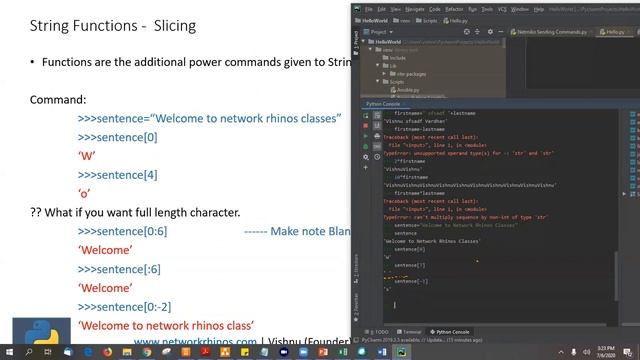Collapse the venv folder in project tree
This screenshot has width=640, height=360.
point(371,50)
